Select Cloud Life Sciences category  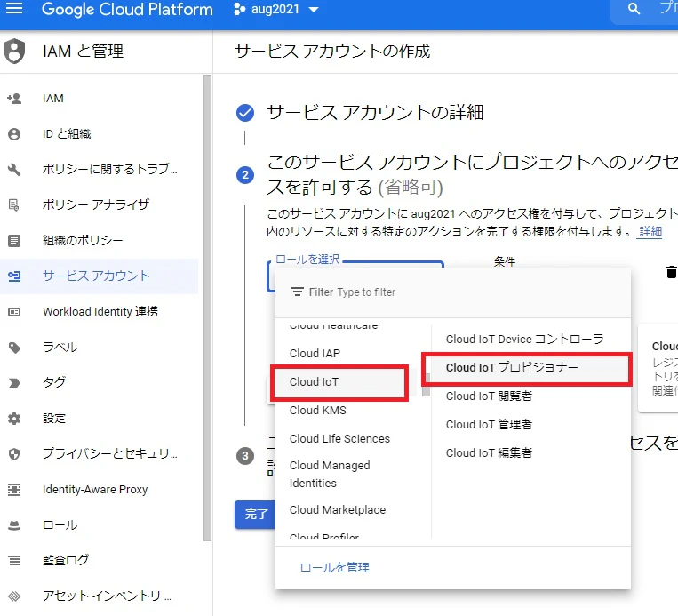point(339,438)
